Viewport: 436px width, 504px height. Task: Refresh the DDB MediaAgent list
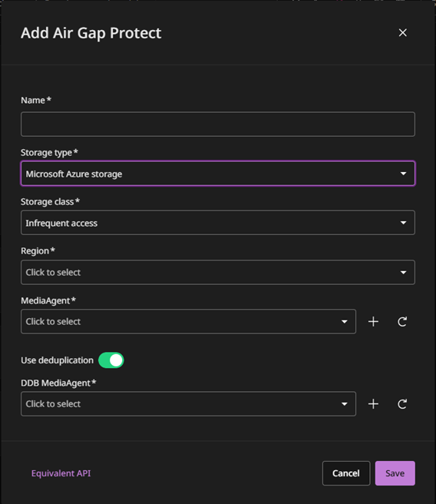point(402,403)
